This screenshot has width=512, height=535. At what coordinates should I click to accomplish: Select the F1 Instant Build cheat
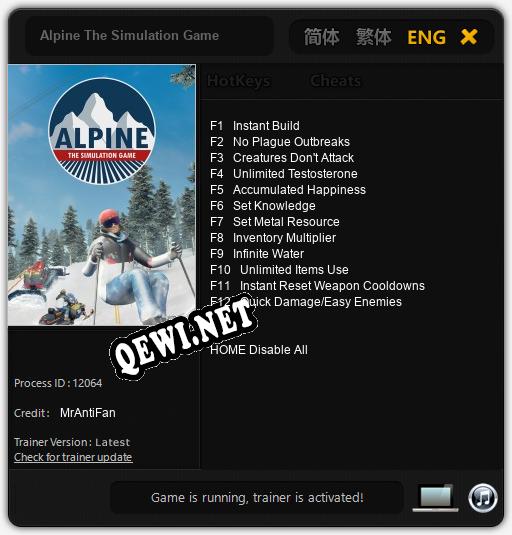pos(255,126)
